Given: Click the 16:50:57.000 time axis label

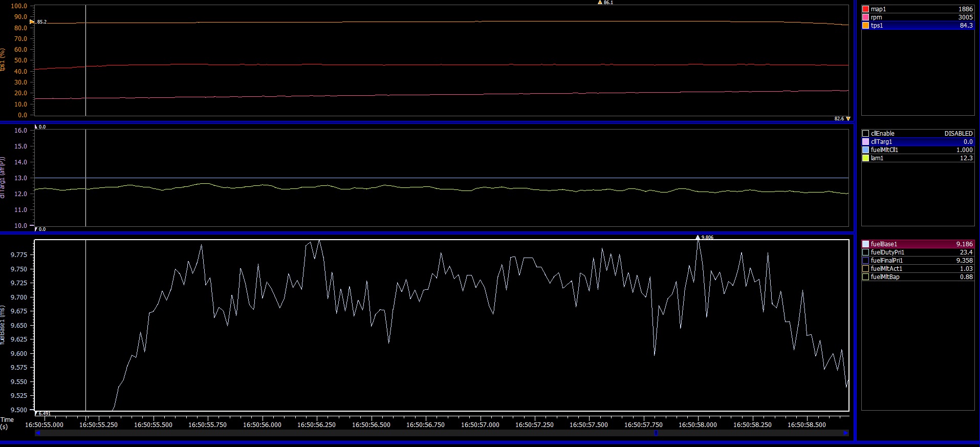Looking at the screenshot, I should 480,425.
